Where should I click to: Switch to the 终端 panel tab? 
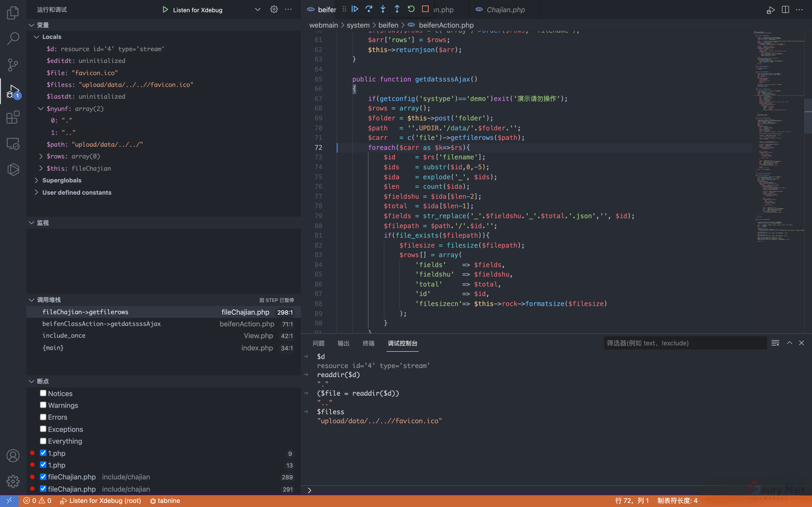(x=368, y=343)
